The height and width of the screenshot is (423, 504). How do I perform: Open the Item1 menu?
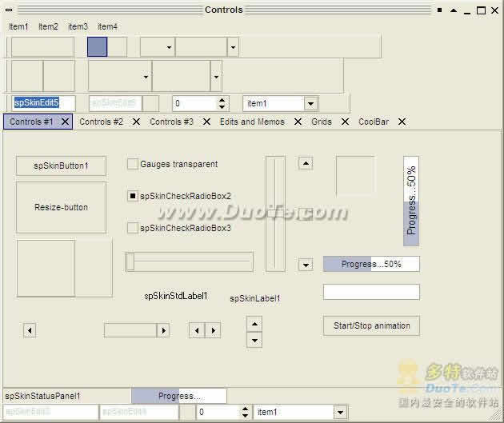pos(18,26)
